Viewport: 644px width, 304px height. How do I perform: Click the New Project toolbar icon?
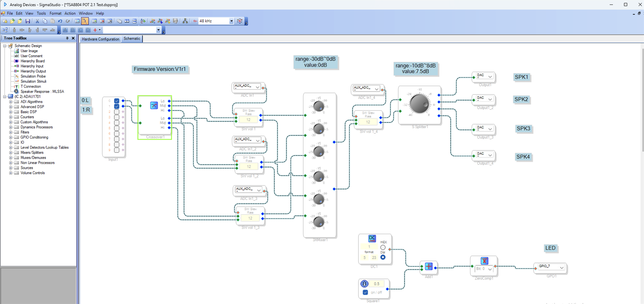5,21
